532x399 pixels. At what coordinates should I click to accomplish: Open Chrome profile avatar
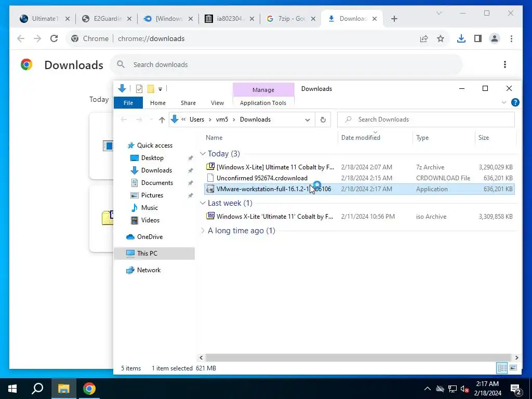pyautogui.click(x=495, y=38)
